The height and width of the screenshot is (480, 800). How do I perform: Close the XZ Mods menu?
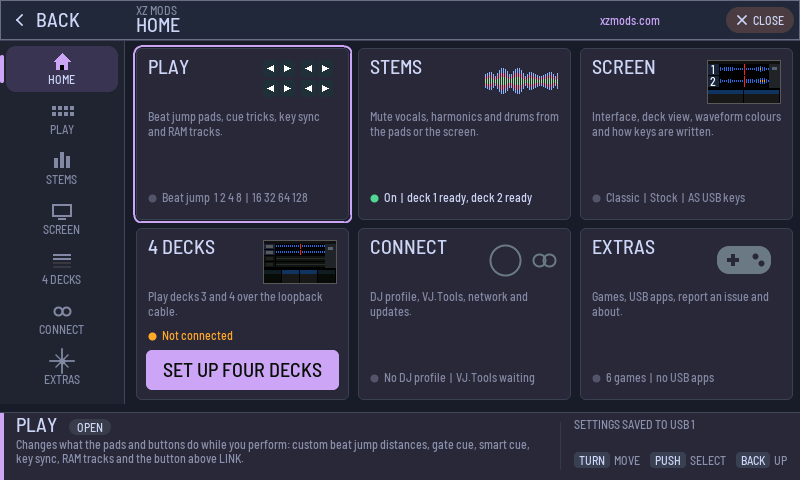760,20
